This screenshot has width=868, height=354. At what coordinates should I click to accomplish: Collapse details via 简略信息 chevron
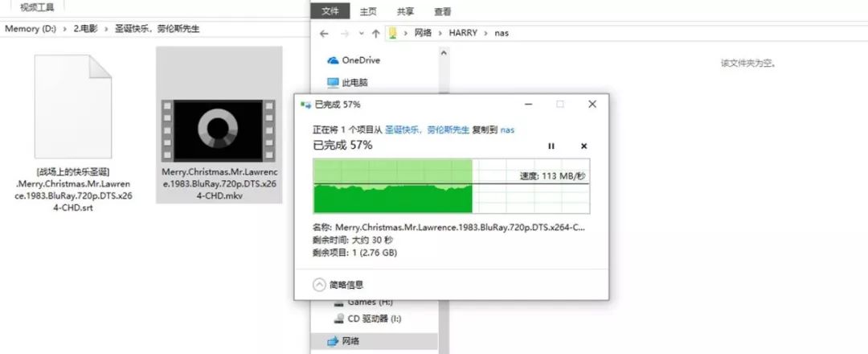319,285
